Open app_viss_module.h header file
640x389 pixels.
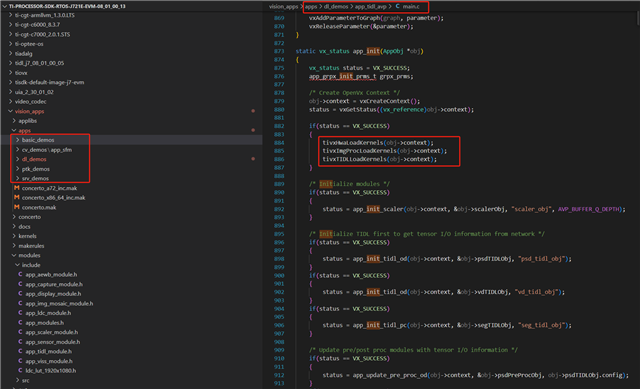tap(49, 361)
